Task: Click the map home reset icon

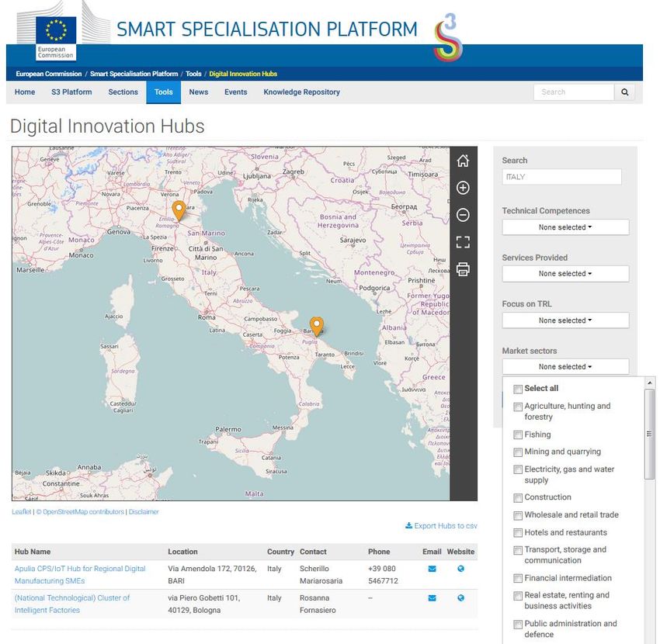Action: click(463, 161)
